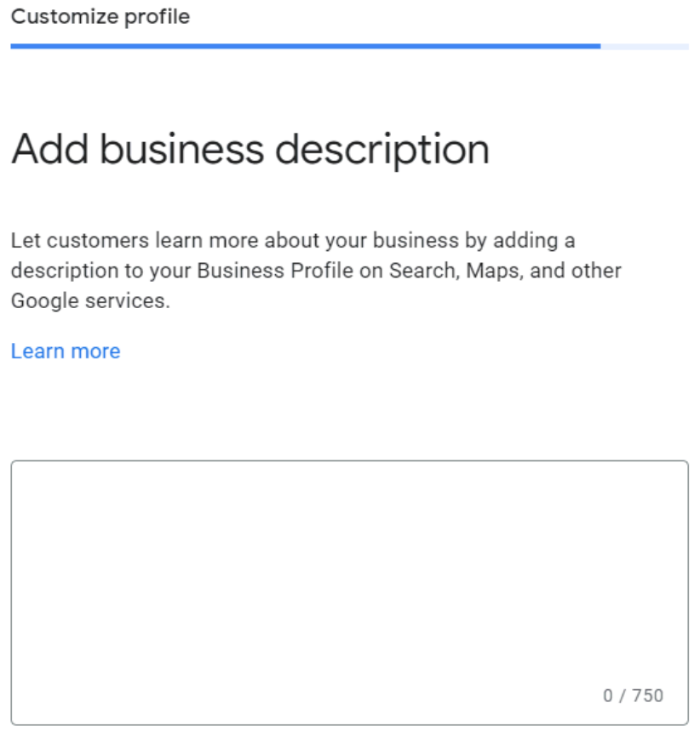The width and height of the screenshot is (700, 737).
Task: Click the blue filled progress bar
Action: point(305,47)
